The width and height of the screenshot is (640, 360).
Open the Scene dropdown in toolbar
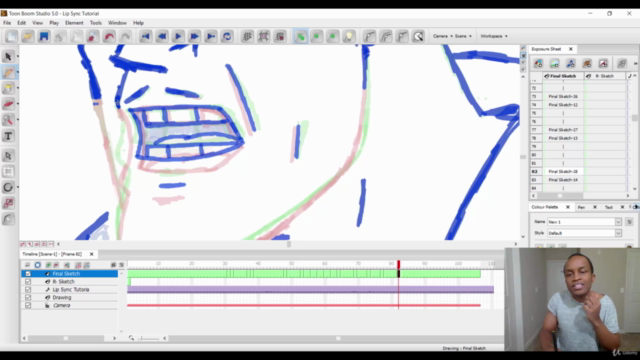(463, 36)
